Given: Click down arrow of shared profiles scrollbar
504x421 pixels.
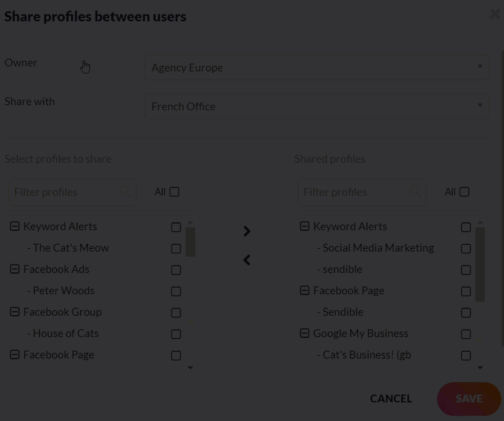Looking at the screenshot, I should click(480, 368).
